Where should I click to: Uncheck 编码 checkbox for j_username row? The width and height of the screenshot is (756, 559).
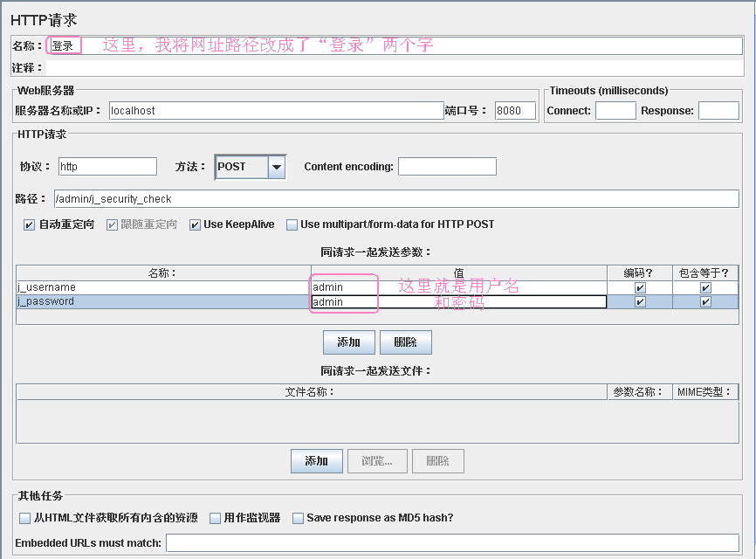pyautogui.click(x=640, y=287)
